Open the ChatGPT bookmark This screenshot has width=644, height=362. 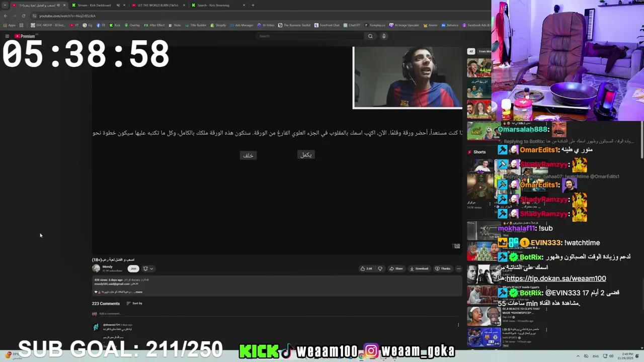tap(352, 25)
